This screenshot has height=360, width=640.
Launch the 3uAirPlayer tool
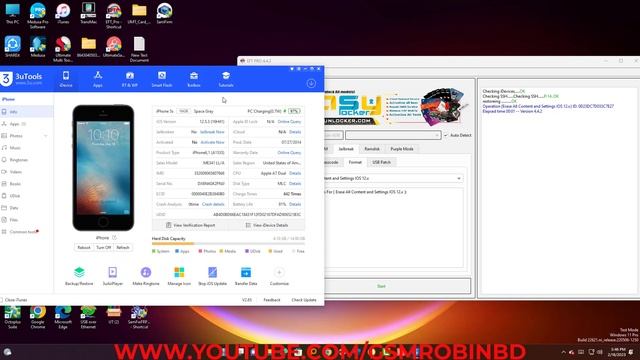pos(113,276)
